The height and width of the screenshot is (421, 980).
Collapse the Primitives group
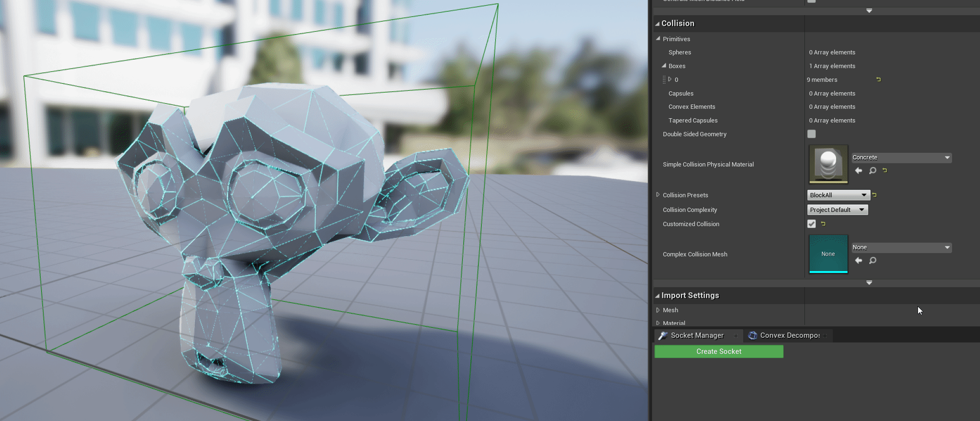point(658,39)
